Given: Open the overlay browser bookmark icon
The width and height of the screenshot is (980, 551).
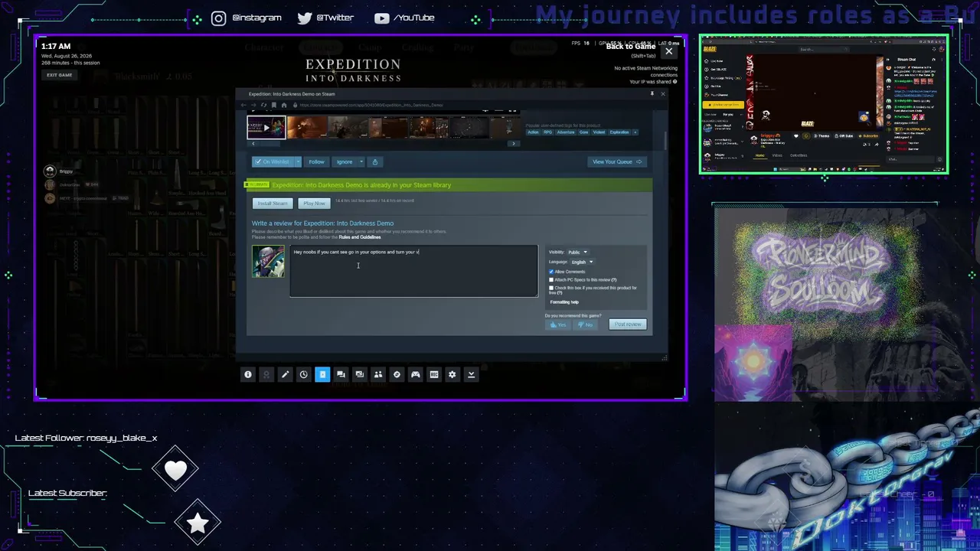Looking at the screenshot, I should pyautogui.click(x=273, y=105).
